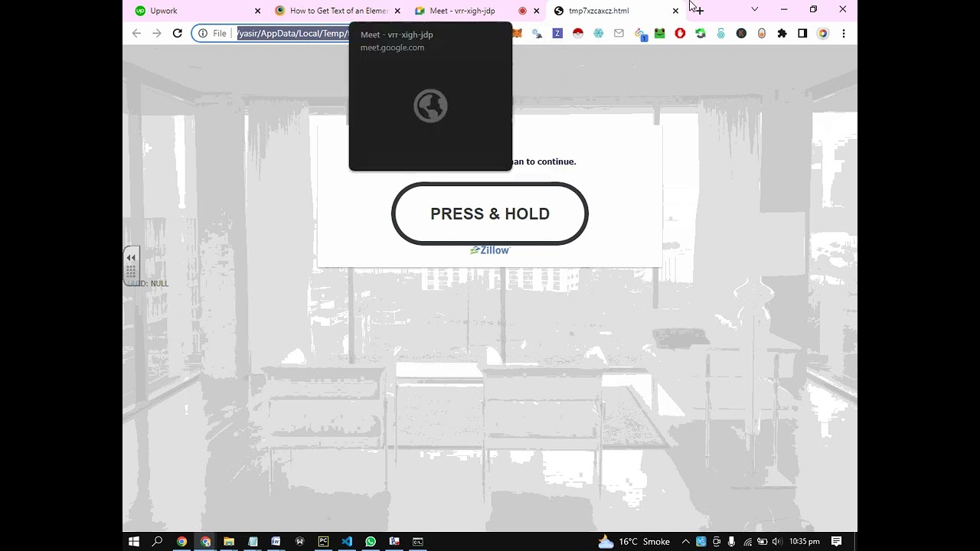980x551 pixels.
Task: Open the Extensions puzzle piece menu
Action: coord(782,34)
